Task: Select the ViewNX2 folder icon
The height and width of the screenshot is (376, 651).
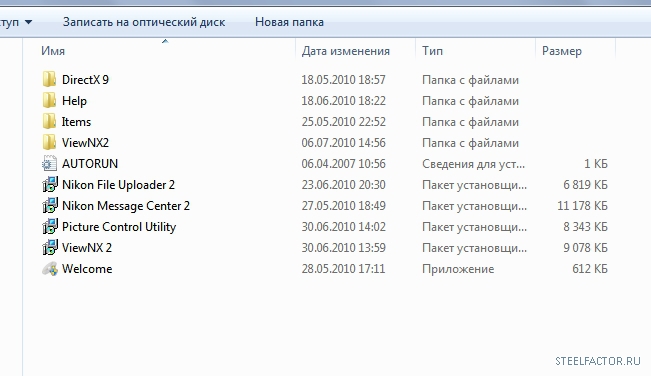Action: coord(49,142)
